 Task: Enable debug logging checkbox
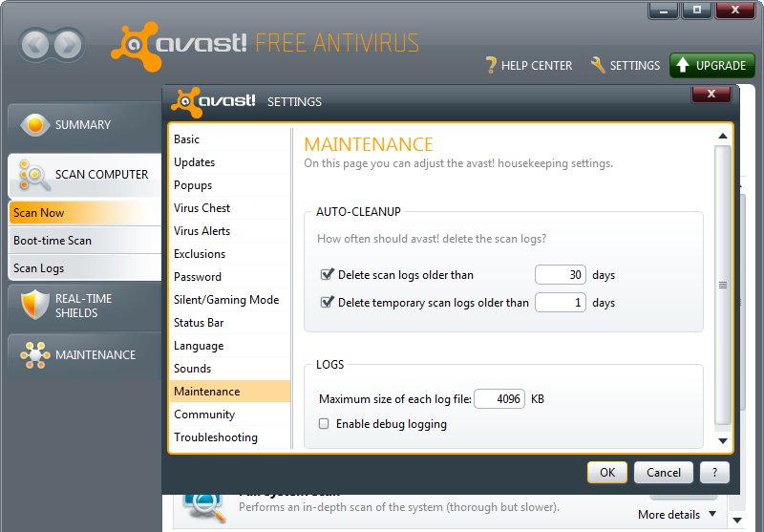(x=324, y=423)
